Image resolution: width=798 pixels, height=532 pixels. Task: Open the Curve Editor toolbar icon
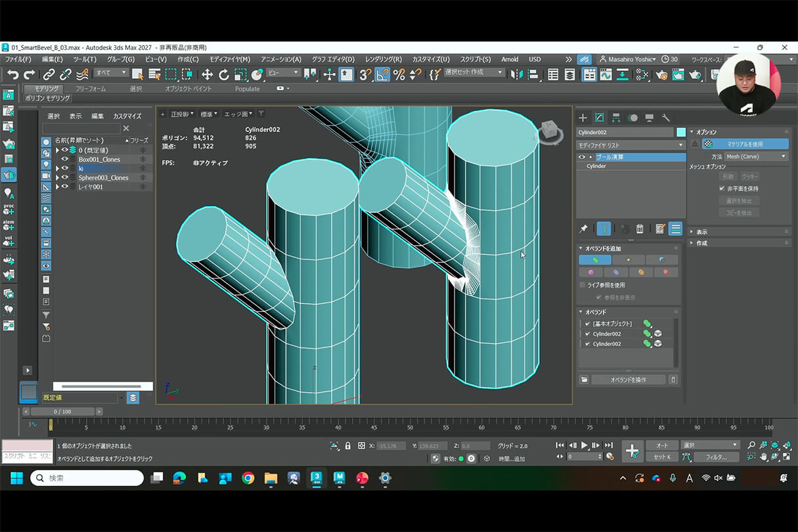click(606, 74)
